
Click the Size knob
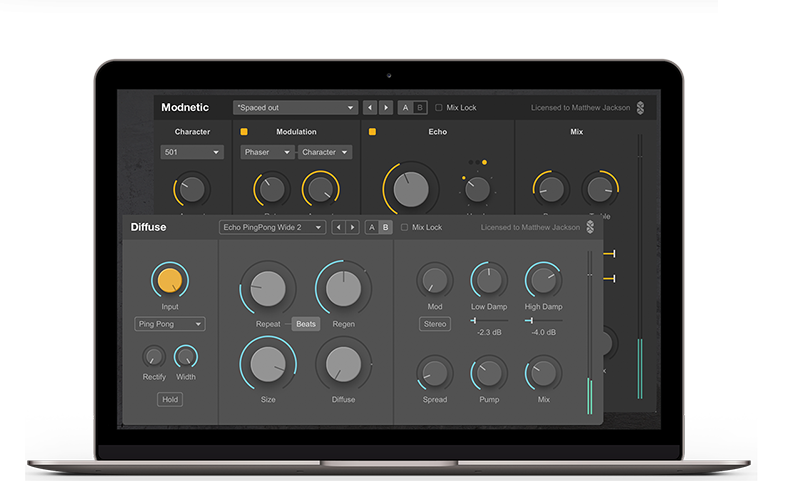(268, 364)
